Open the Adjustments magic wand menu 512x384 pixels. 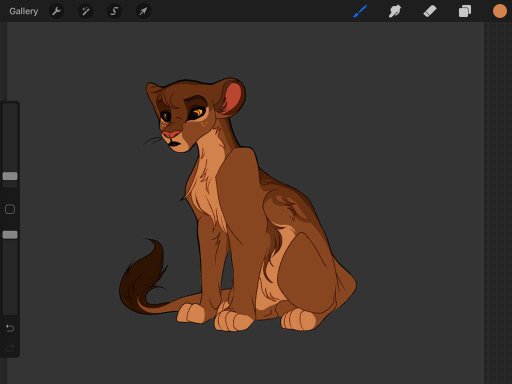pos(85,11)
